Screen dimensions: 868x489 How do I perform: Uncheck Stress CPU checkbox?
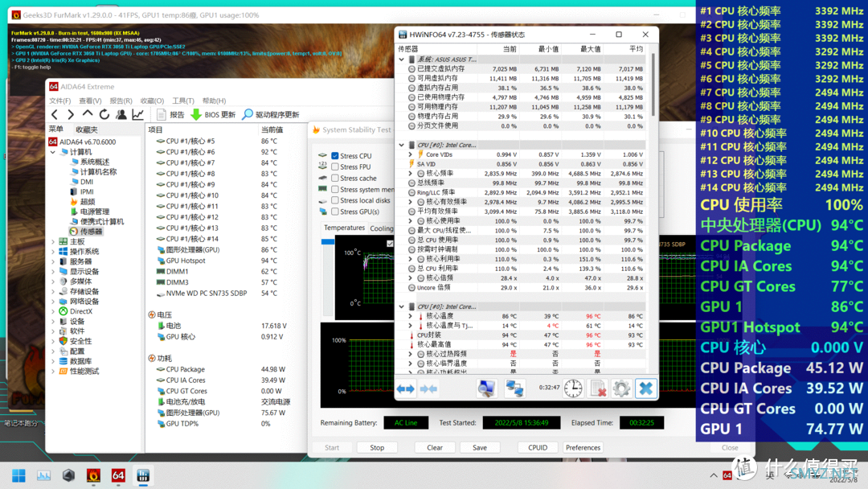pyautogui.click(x=335, y=155)
